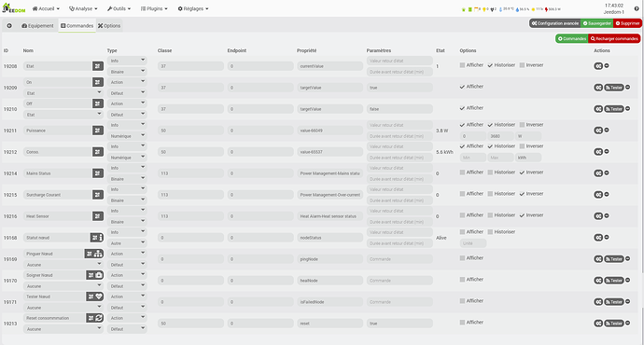Toggle Inverser for the Puissance command

pyautogui.click(x=522, y=125)
